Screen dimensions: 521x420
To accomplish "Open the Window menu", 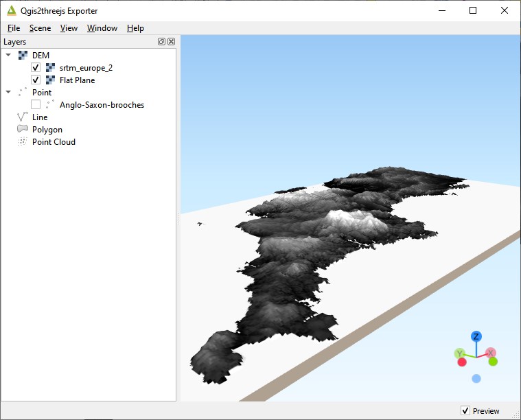I will pos(102,28).
